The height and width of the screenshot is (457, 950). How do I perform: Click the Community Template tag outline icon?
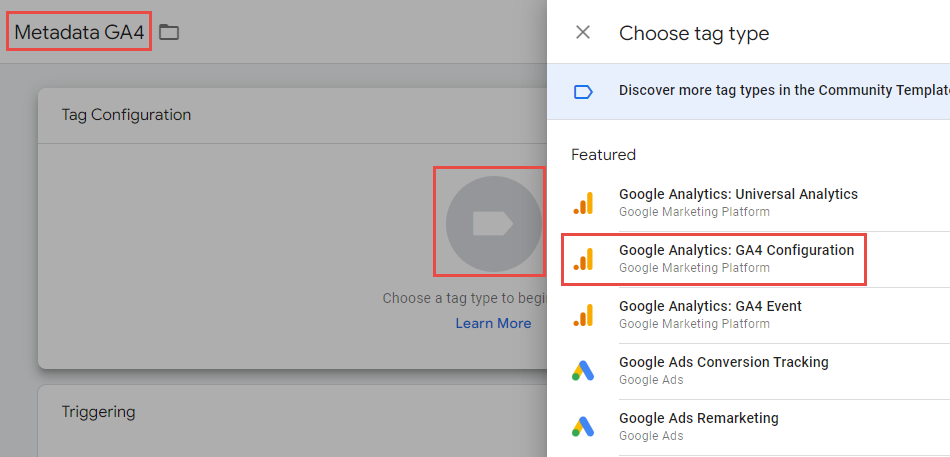583,91
